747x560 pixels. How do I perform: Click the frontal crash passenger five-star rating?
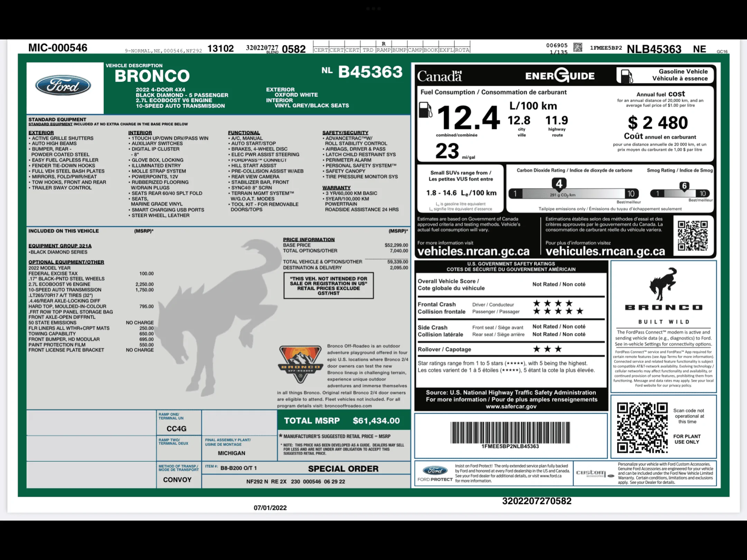(558, 311)
